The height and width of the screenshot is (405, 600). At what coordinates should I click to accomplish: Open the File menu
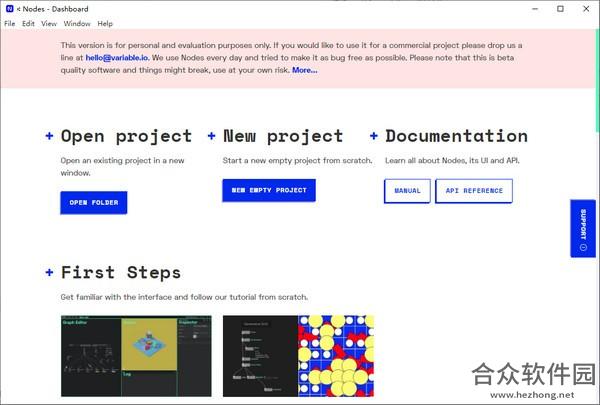(x=10, y=24)
